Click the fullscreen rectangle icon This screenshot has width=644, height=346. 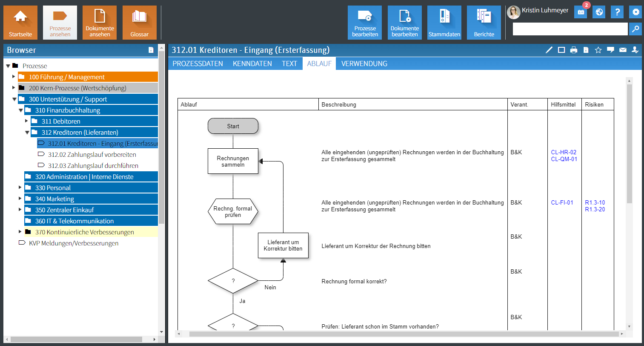[x=561, y=50]
